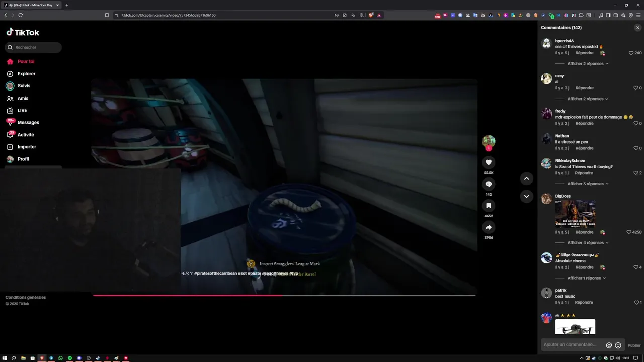Bookmark the video with the save icon

tap(488, 206)
